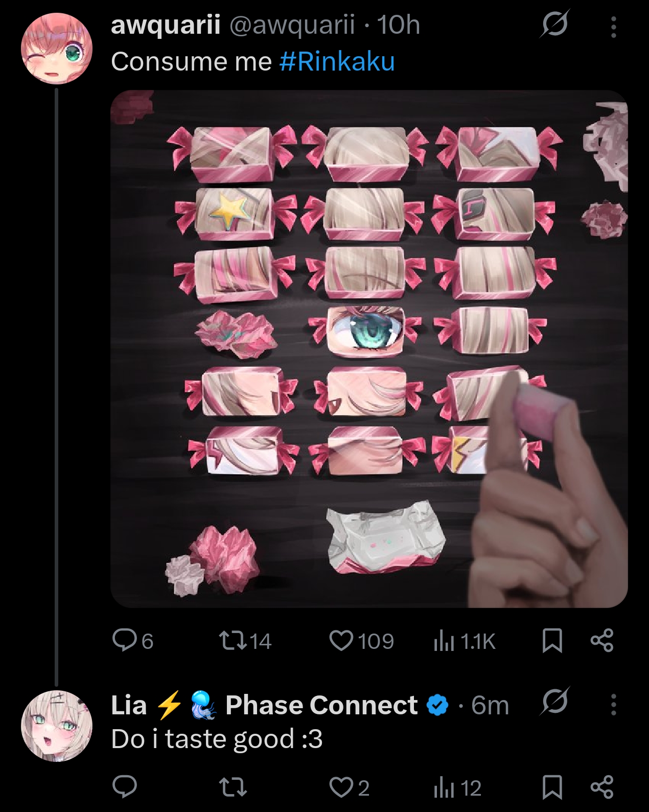Image resolution: width=649 pixels, height=812 pixels.
Task: Expand the candy artwork image
Action: [369, 349]
